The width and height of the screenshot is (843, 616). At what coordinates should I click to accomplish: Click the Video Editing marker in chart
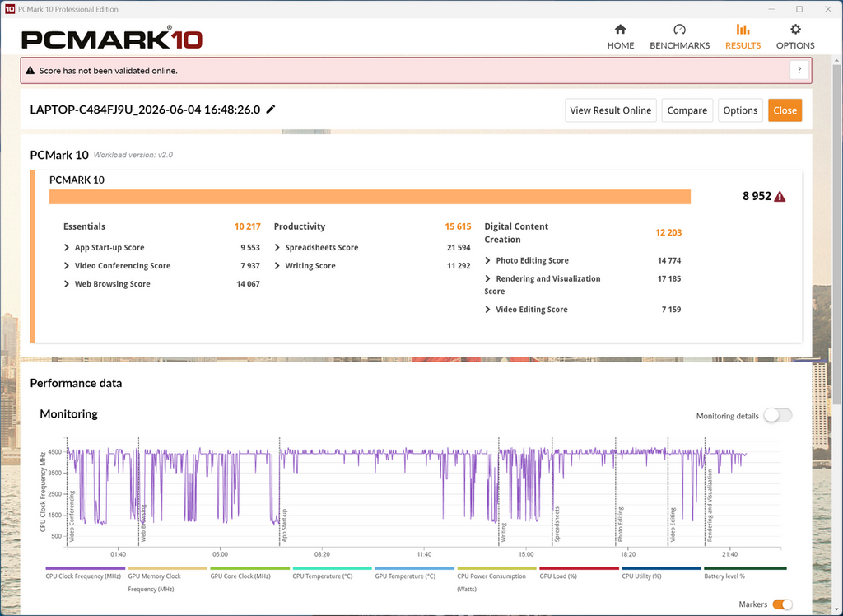[x=672, y=524]
